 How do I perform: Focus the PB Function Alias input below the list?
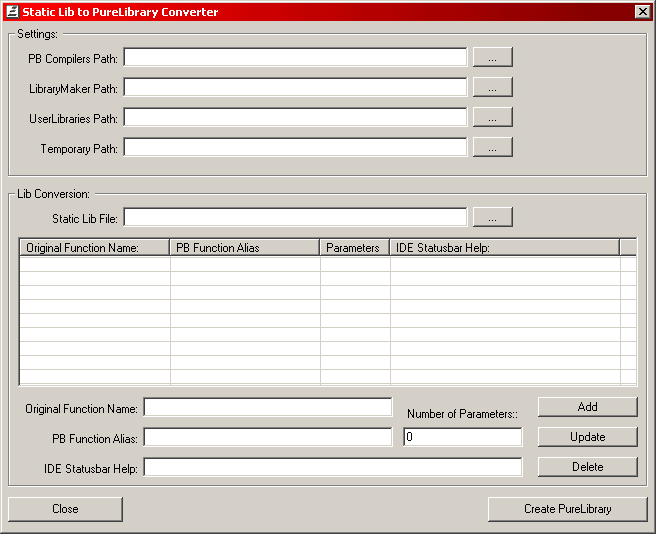coord(268,437)
